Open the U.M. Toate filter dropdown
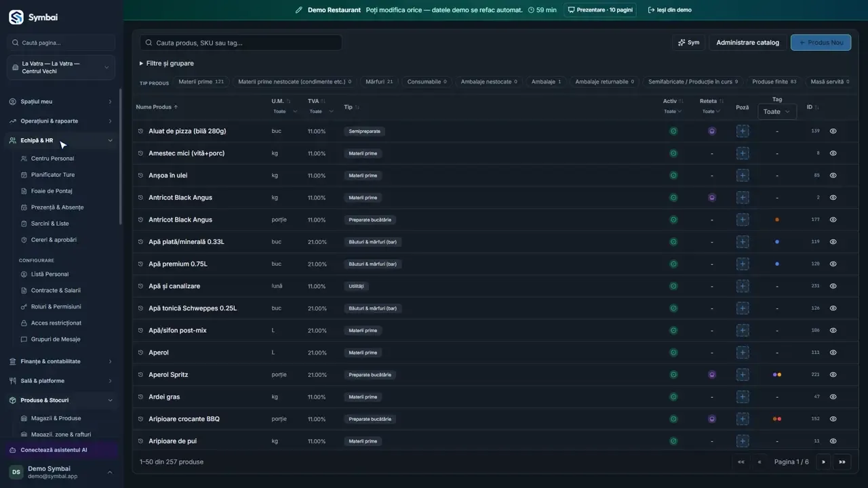Screen dimensions: 868x488 (x=285, y=112)
